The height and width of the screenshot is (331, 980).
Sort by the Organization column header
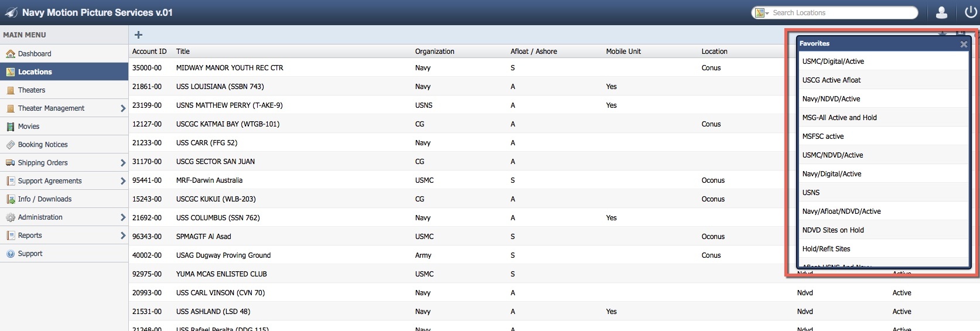tap(435, 52)
